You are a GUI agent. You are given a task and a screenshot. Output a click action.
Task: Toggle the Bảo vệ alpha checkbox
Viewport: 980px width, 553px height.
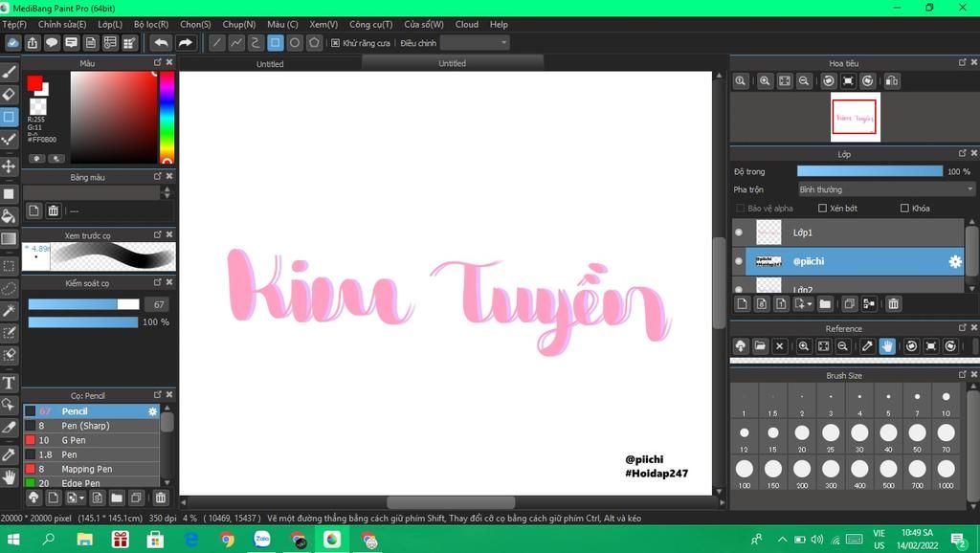[741, 208]
